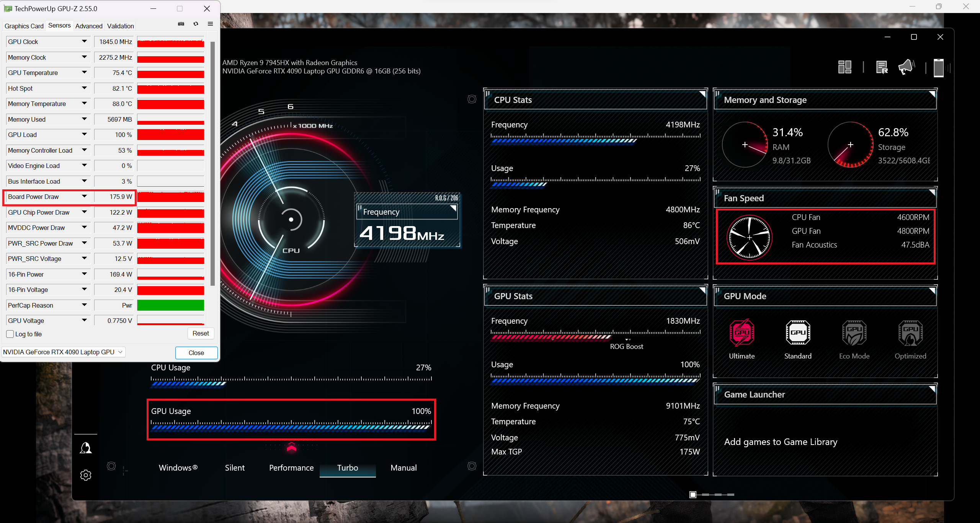Screen dimensions: 980x523
Task: Expand the Memory Clock sensor dropdown
Action: pos(84,57)
